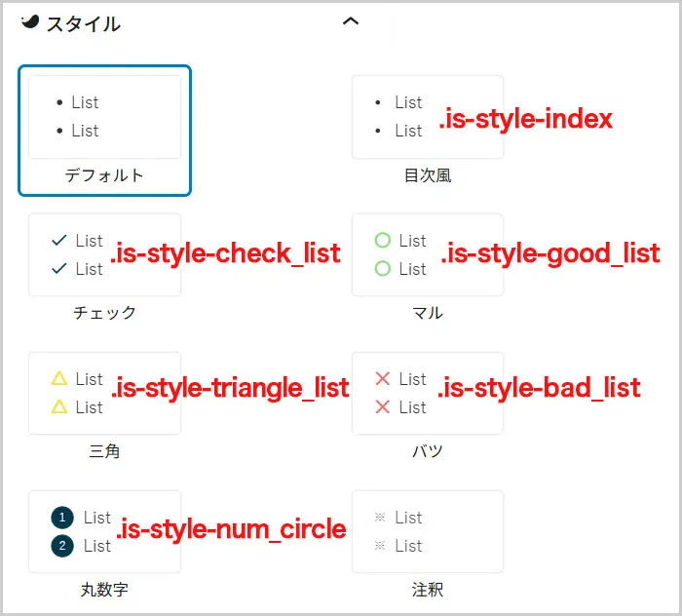The height and width of the screenshot is (616, 682).
Task: Choose the 目次風 list style preview
Action: (x=427, y=116)
